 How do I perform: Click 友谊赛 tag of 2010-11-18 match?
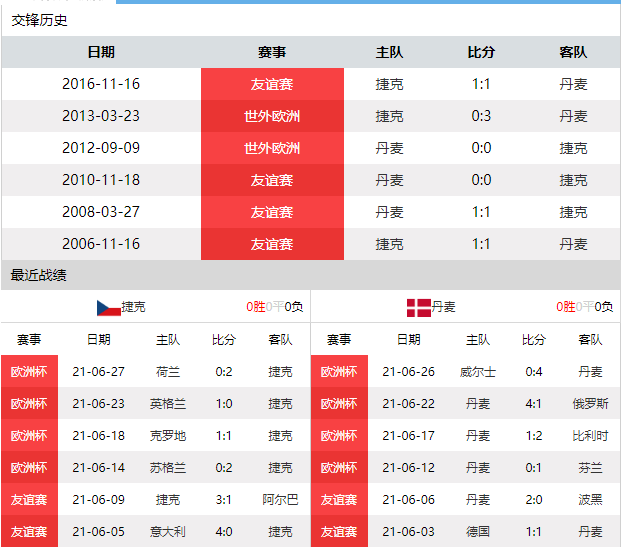tap(273, 180)
